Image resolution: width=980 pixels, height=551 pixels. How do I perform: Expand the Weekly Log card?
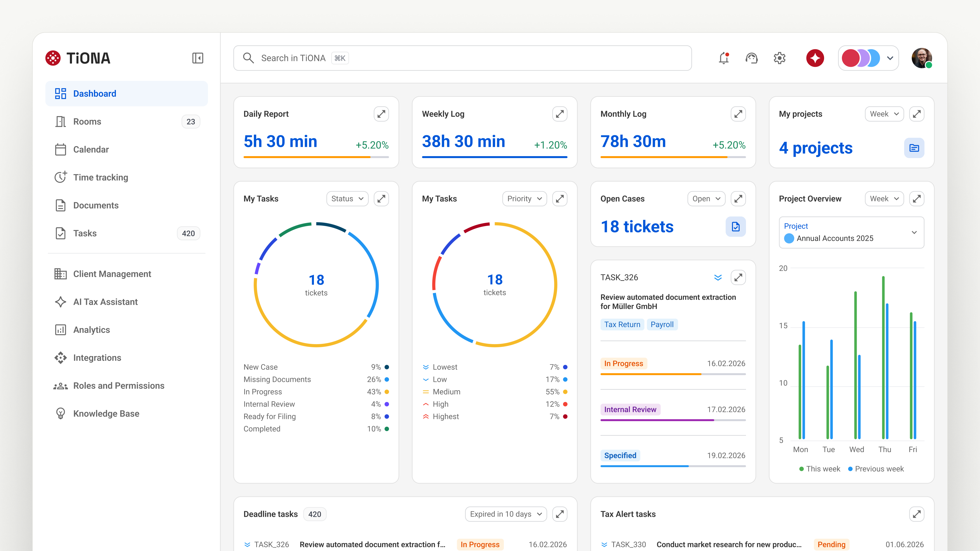[560, 114]
